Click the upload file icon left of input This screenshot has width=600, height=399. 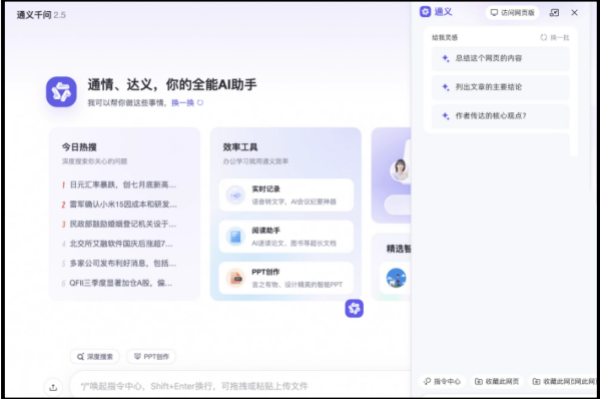click(53, 387)
